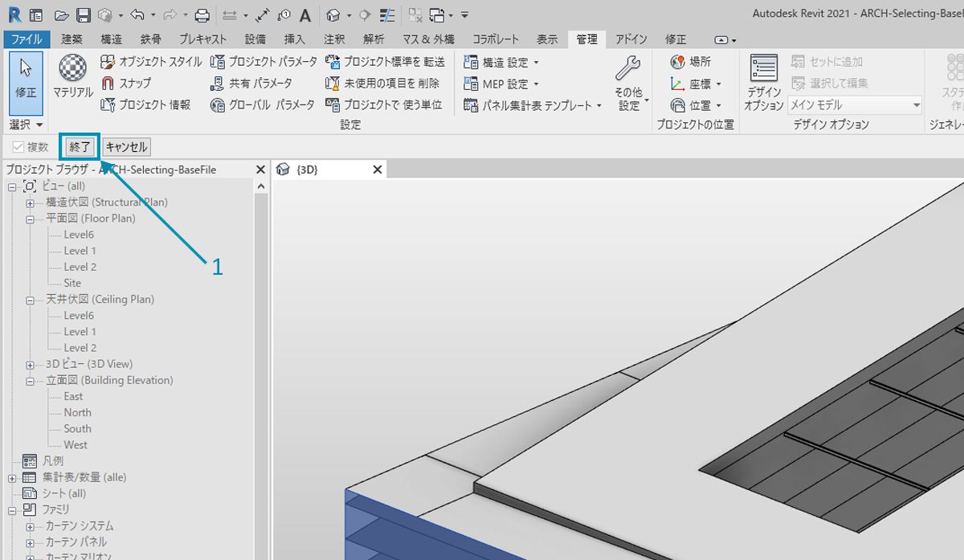Select Site in Floor Plan list

click(x=72, y=283)
